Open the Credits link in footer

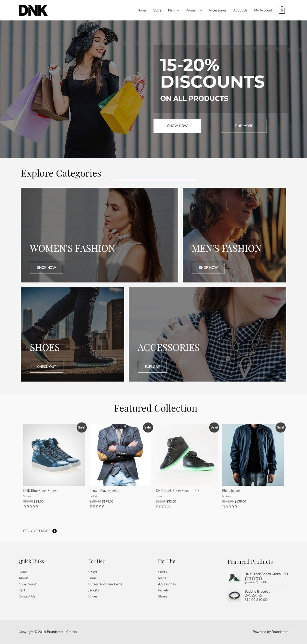click(71, 632)
